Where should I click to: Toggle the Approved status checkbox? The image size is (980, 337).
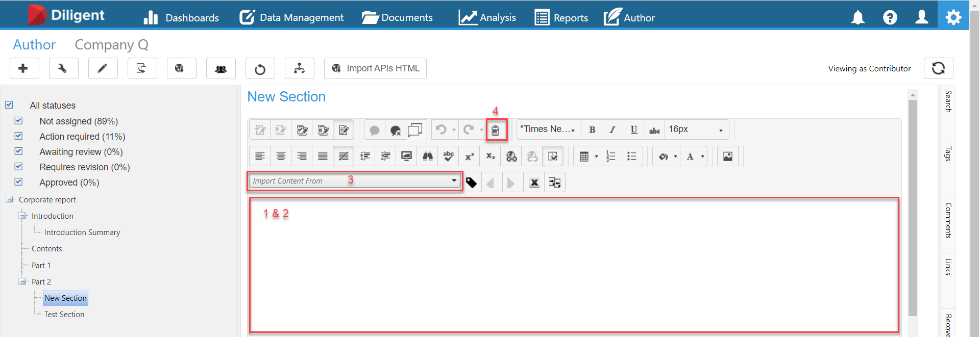[19, 182]
